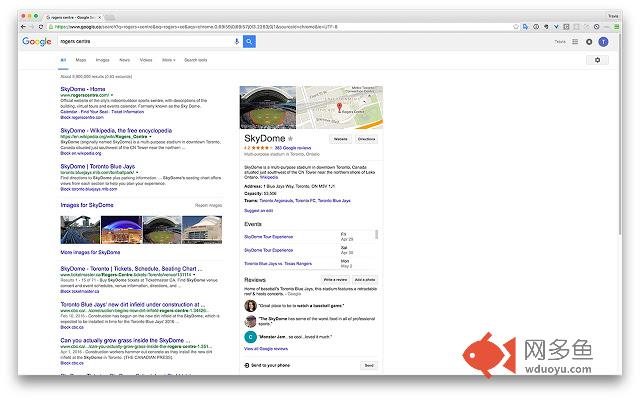Open the Google apps grid
The height and width of the screenshot is (400, 640).
coord(575,42)
